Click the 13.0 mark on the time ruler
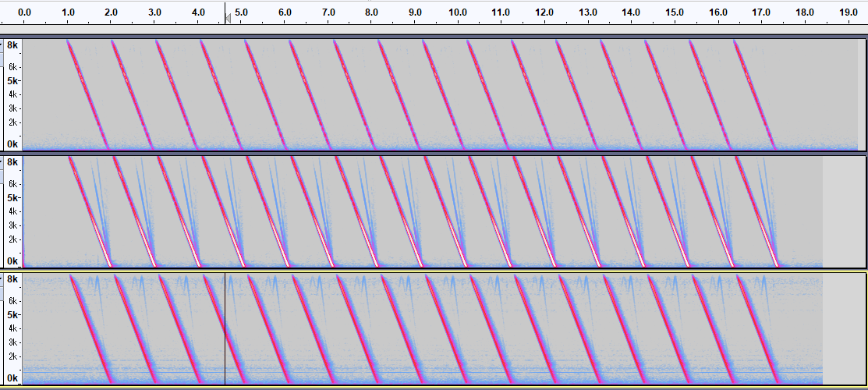This screenshot has width=868, height=390. [587, 12]
